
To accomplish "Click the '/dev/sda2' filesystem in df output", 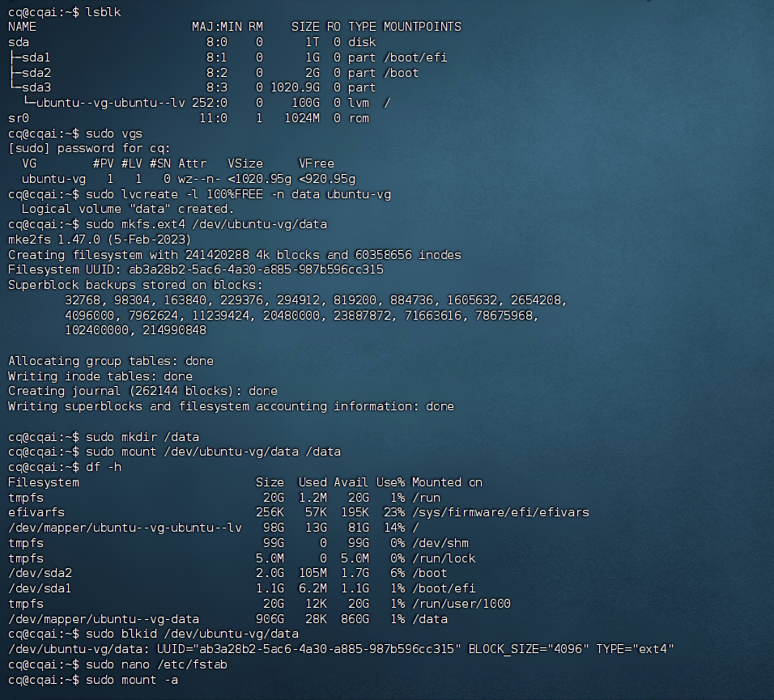I will 40,573.
